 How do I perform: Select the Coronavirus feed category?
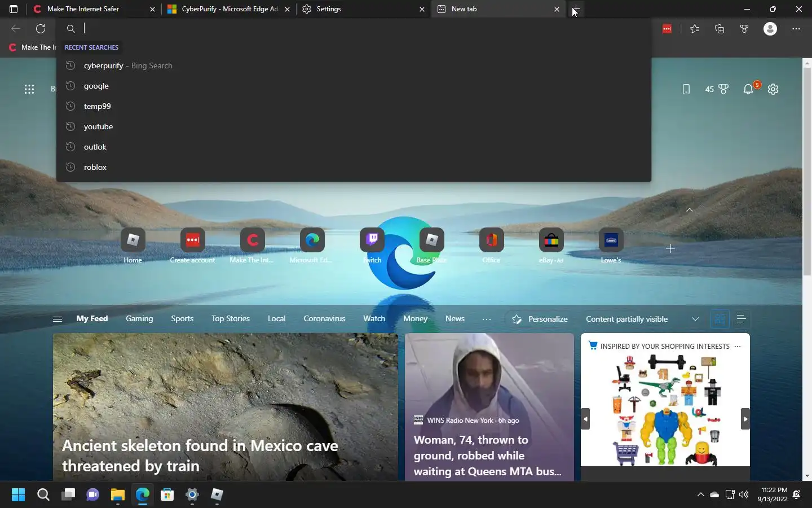coord(324,319)
